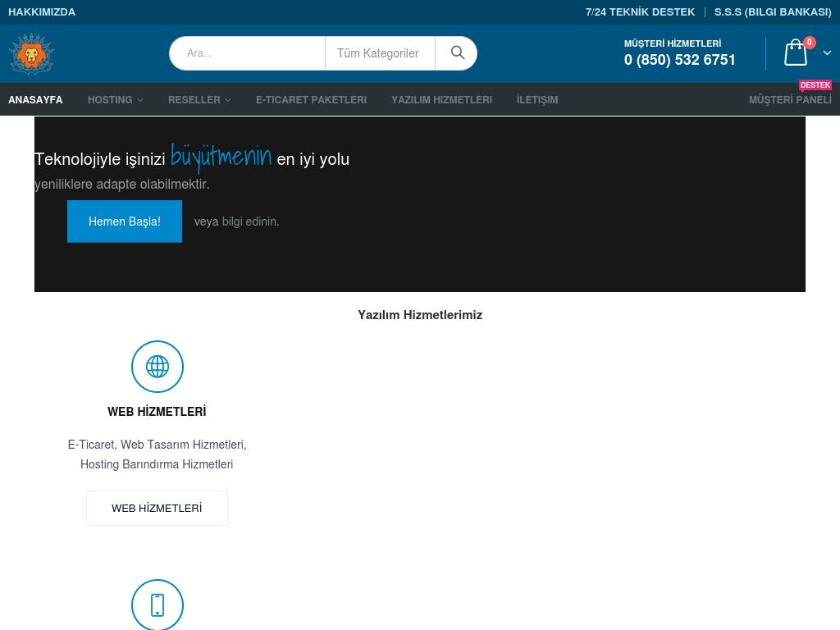Screen dimensions: 840x630
Task: Open the İLETİŞİM page
Action: [x=536, y=100]
